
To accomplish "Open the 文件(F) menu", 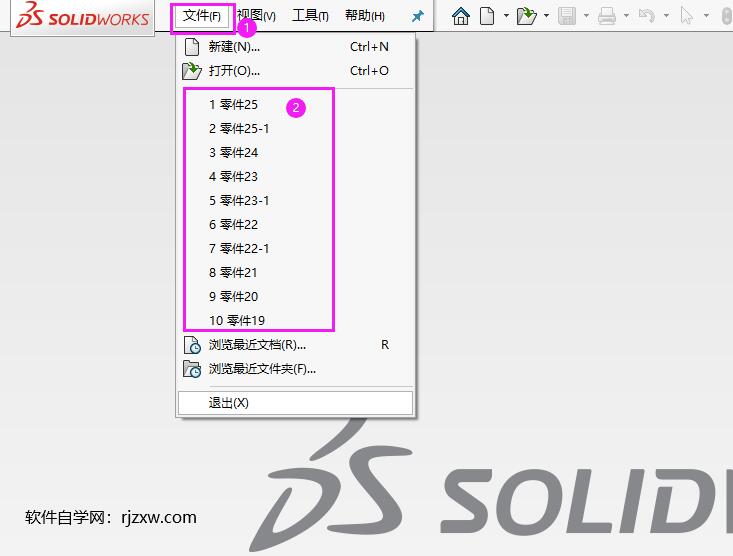I will click(x=202, y=16).
